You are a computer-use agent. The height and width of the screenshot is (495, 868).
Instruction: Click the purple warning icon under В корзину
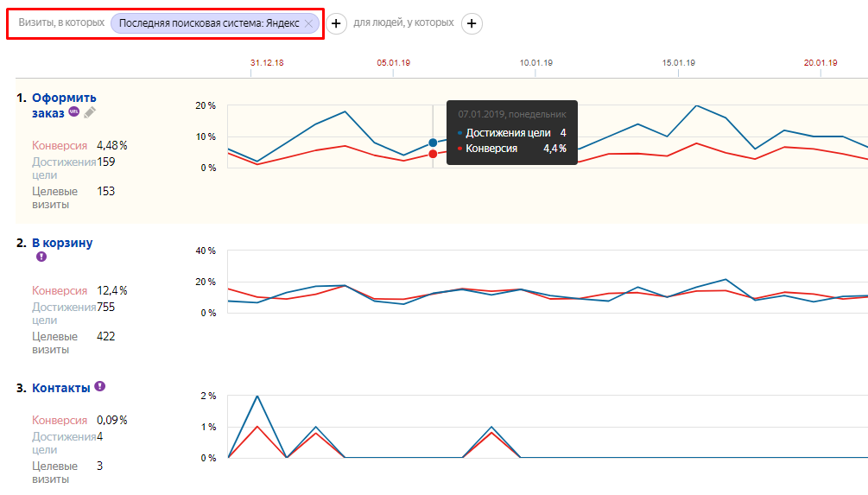[x=41, y=257]
